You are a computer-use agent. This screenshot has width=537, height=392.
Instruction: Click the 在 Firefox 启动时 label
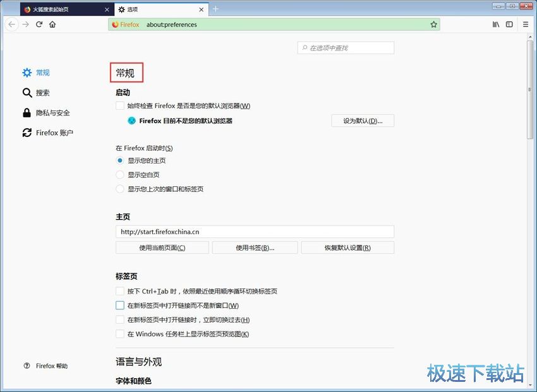144,148
